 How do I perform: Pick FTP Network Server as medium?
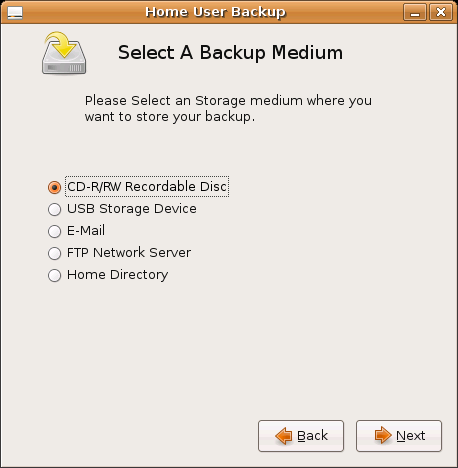point(54,253)
